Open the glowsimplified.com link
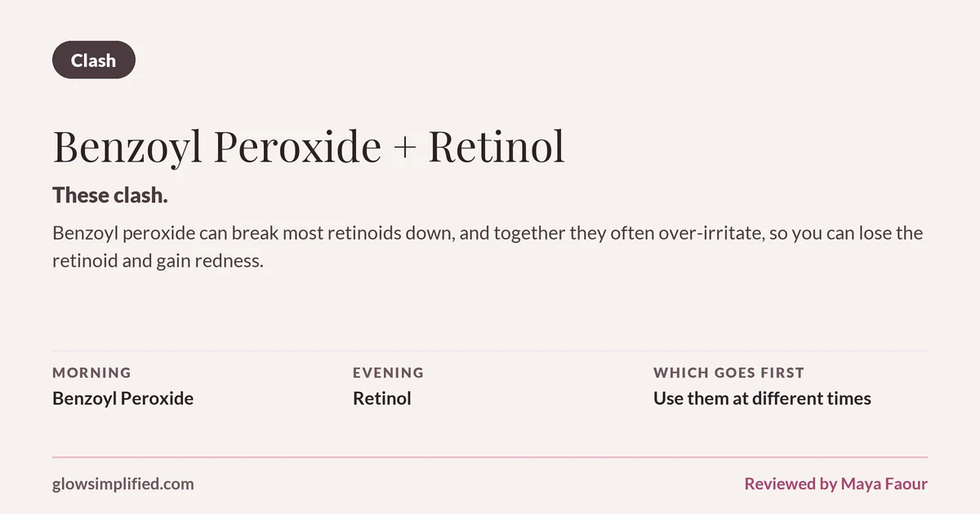Screen dimensions: 980x514 123,484
